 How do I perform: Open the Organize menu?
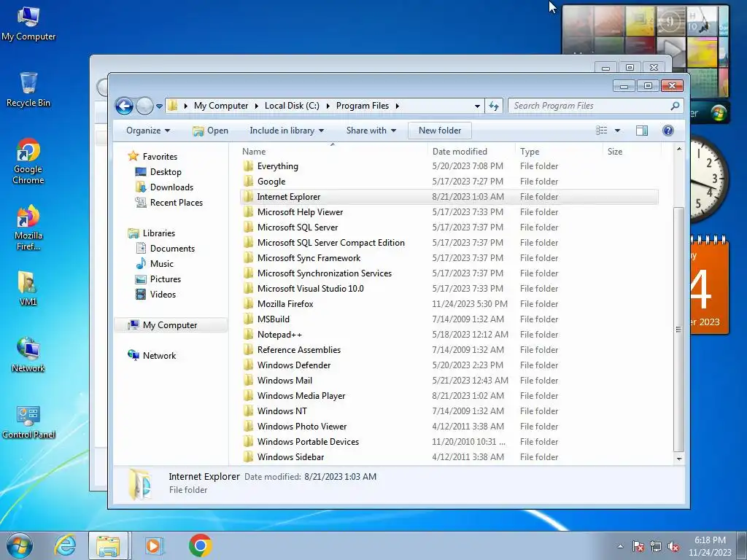coord(148,131)
